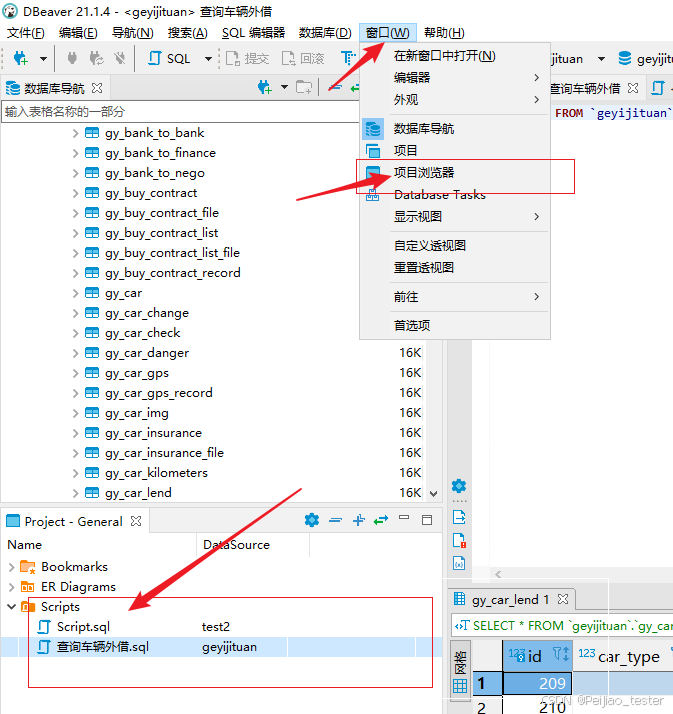Click the 提交 (Commit) toolbar button
The width and height of the screenshot is (673, 714).
pos(247,59)
